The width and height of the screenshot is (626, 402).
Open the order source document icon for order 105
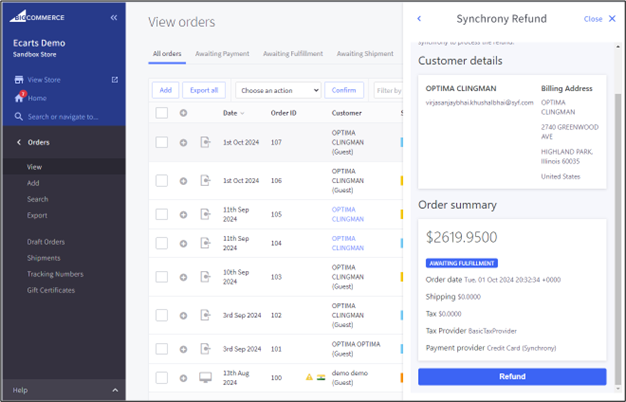click(205, 214)
